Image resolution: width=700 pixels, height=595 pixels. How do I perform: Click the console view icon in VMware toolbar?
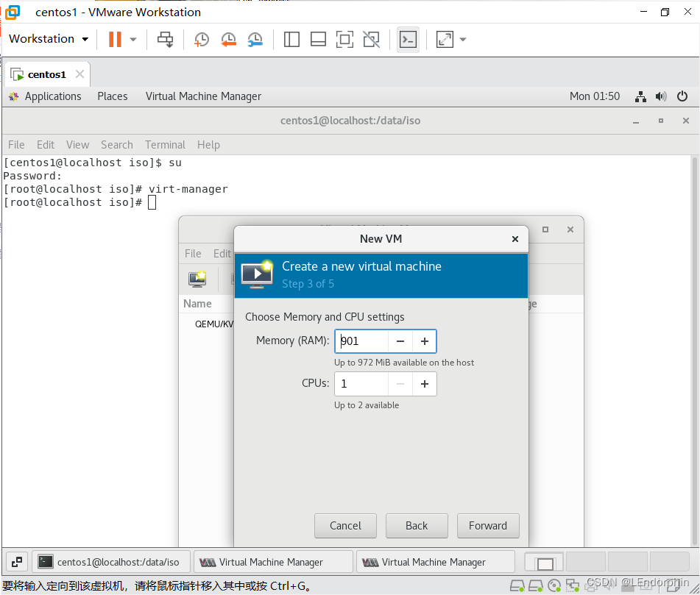click(x=408, y=39)
